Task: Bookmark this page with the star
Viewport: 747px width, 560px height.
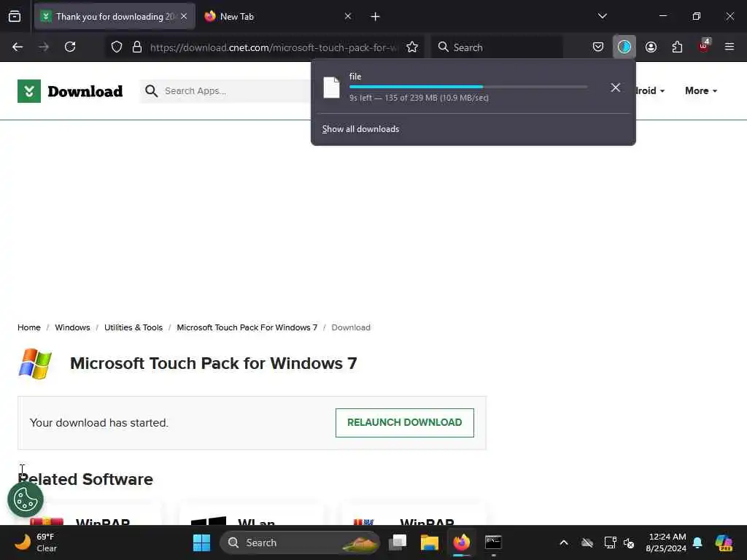Action: pos(412,47)
